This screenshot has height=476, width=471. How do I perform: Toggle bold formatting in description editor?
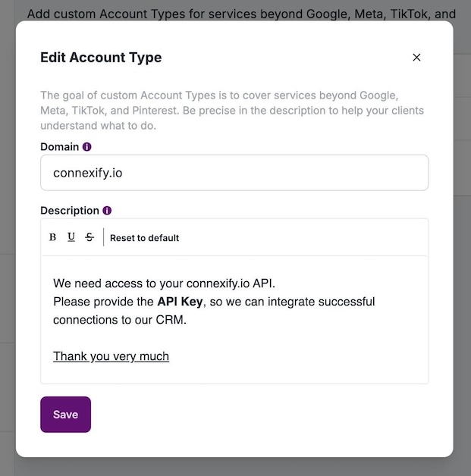52,237
